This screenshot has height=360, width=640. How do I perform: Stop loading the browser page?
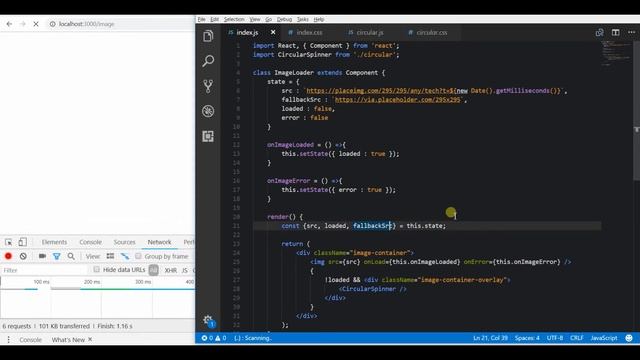[36, 24]
